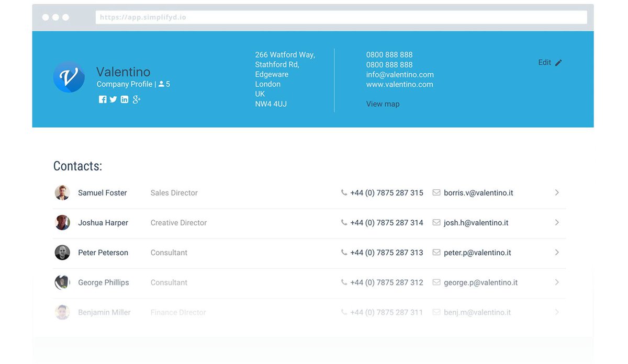This screenshot has height=364, width=628.
Task: Open www.valentino.com website link
Action: [399, 85]
